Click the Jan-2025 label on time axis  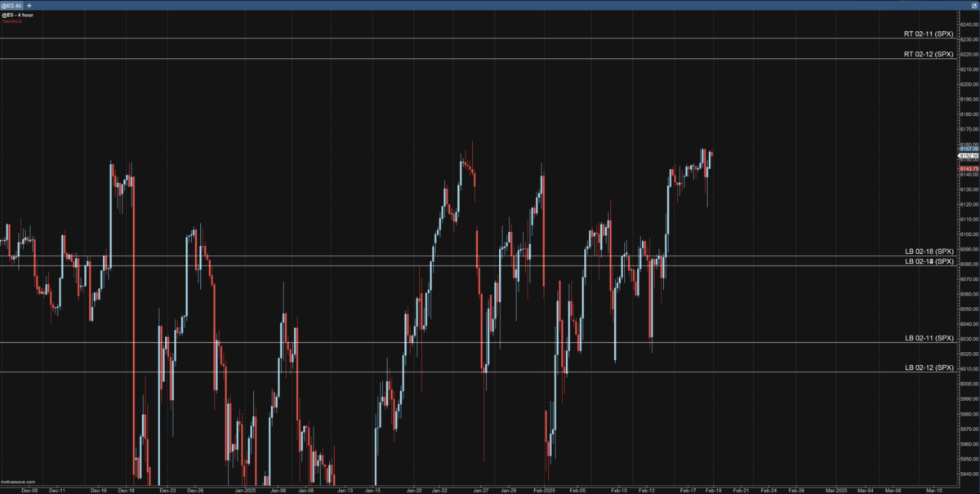(246, 491)
